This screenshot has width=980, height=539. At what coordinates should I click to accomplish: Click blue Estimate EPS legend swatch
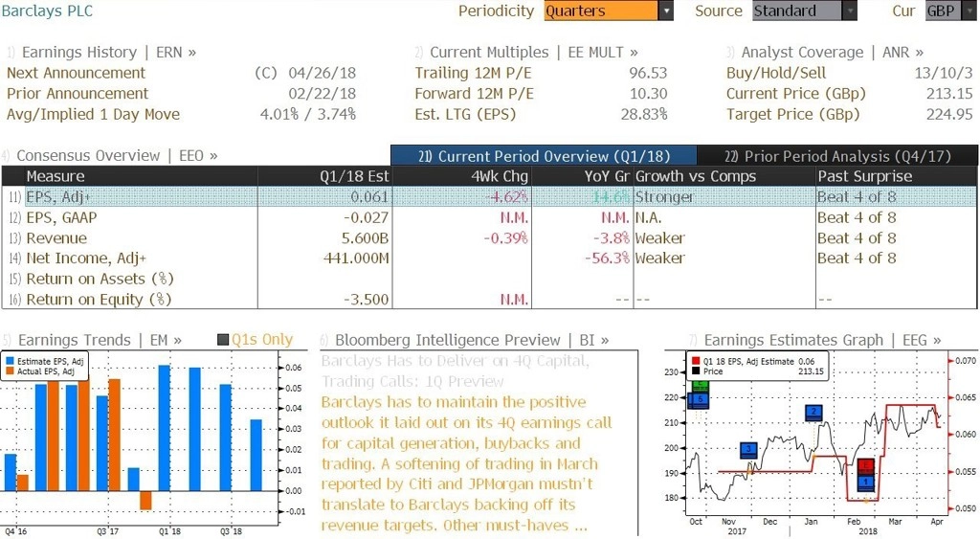tap(10, 362)
